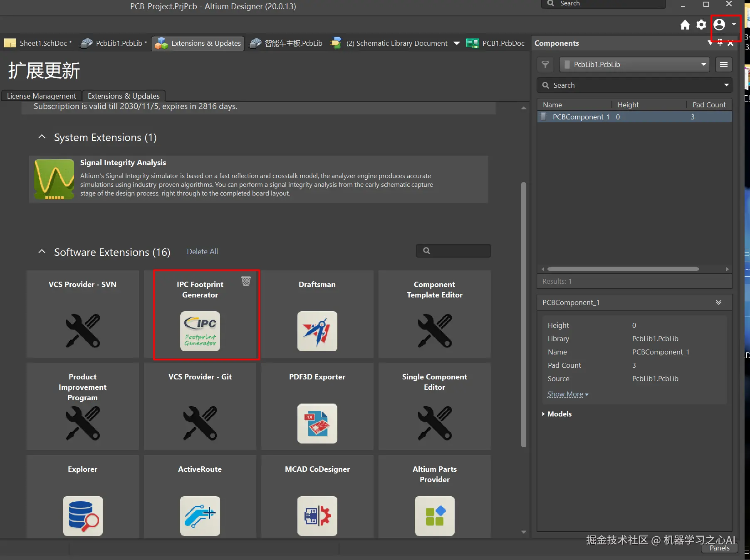750x560 pixels.
Task: Open the Schematic Library Document dropdown arrow
Action: click(457, 43)
